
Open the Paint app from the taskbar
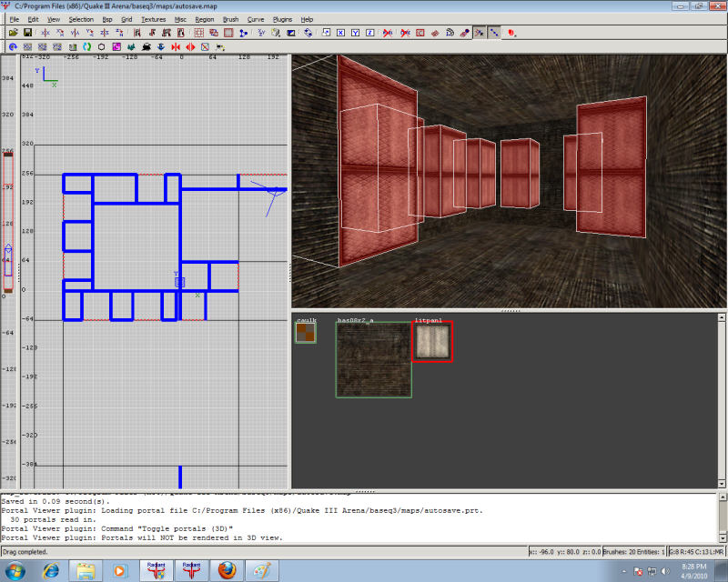point(261,570)
